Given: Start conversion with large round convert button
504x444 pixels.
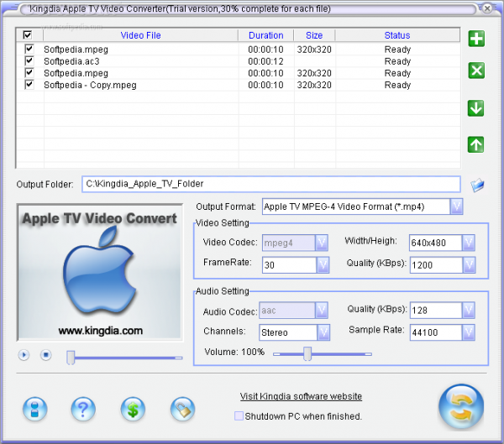Looking at the screenshot, I should (x=461, y=408).
